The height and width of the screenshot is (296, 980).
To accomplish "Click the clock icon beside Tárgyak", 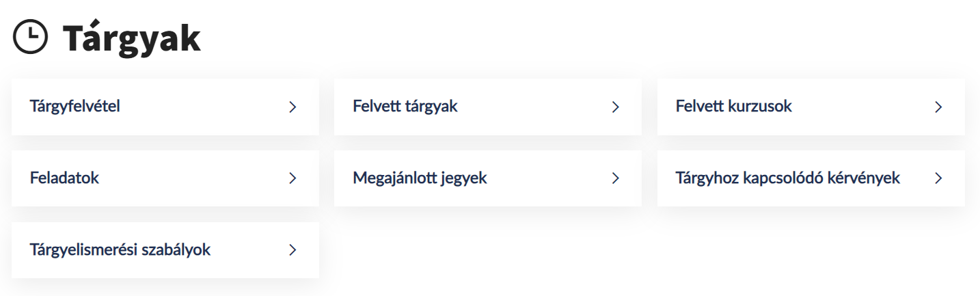I will click(x=31, y=38).
